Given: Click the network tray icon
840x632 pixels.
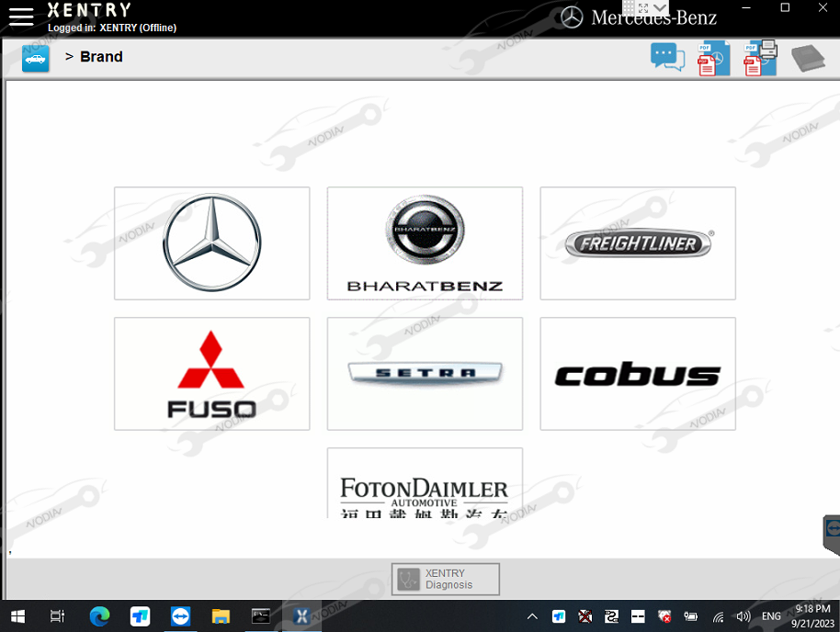Looking at the screenshot, I should 718,617.
